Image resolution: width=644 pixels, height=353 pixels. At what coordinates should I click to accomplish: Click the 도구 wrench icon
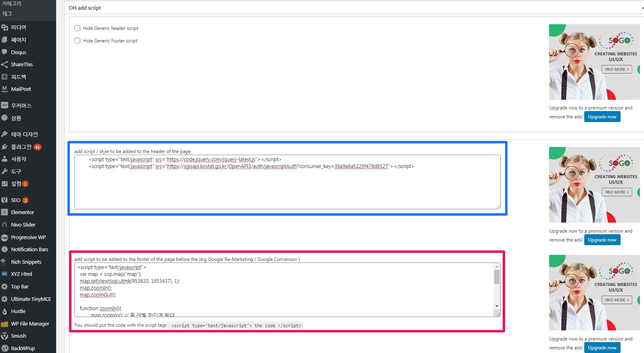pos(4,171)
